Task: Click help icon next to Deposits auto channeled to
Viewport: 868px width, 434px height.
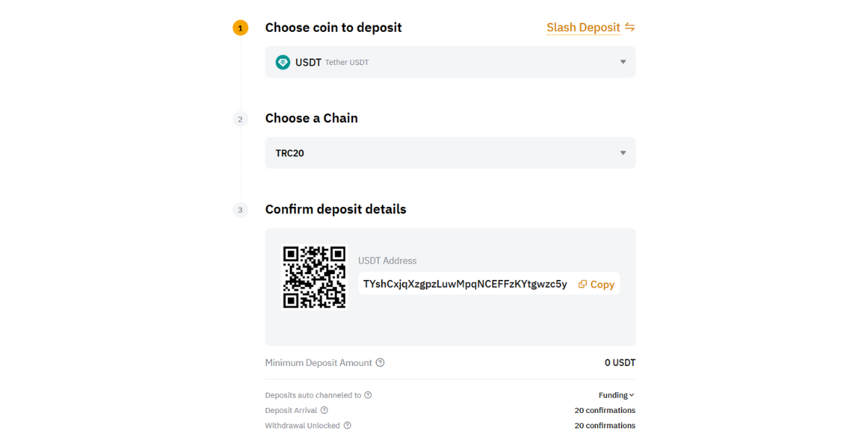Action: 368,395
